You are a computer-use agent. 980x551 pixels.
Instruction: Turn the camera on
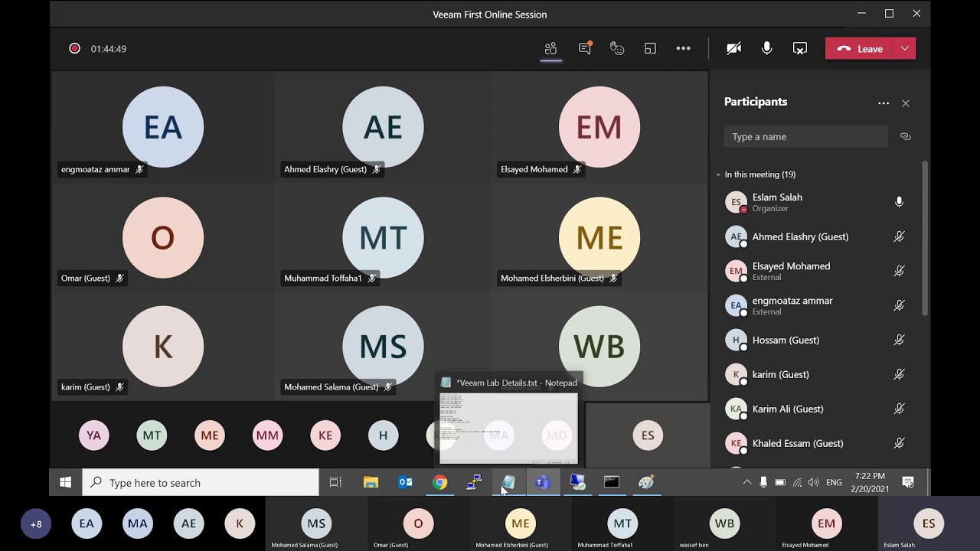pyautogui.click(x=733, y=48)
